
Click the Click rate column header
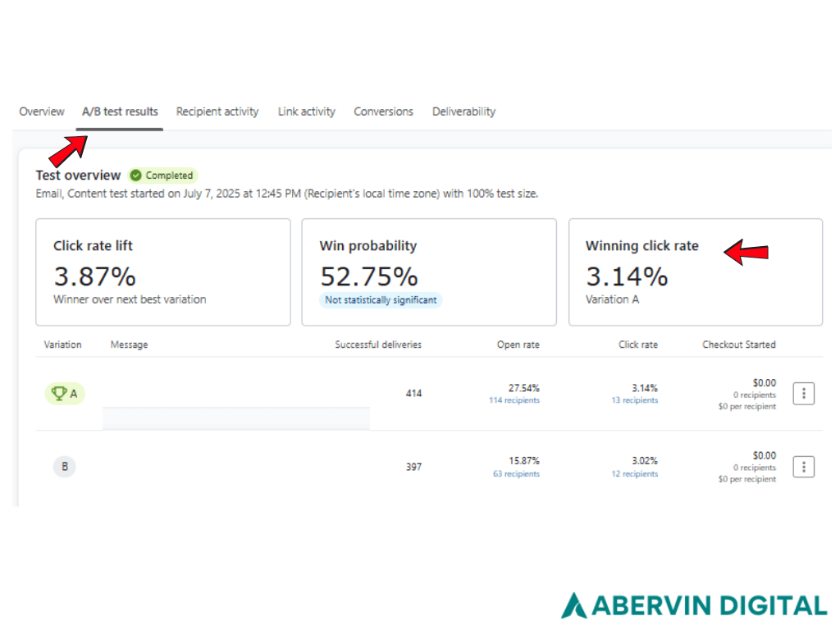[638, 345]
